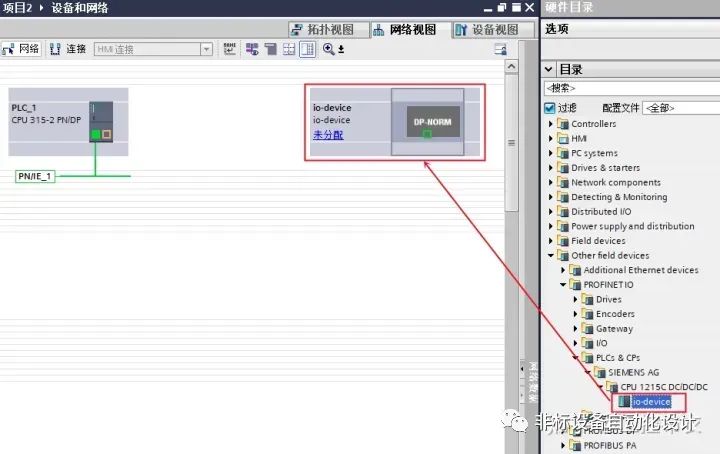Click the 网络 networking mode button

click(x=21, y=49)
